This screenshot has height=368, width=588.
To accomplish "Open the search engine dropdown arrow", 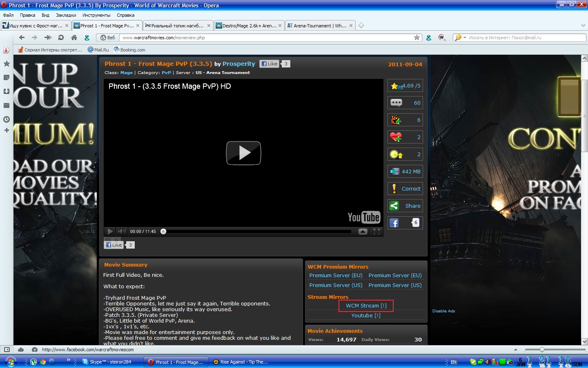I will pyautogui.click(x=465, y=38).
